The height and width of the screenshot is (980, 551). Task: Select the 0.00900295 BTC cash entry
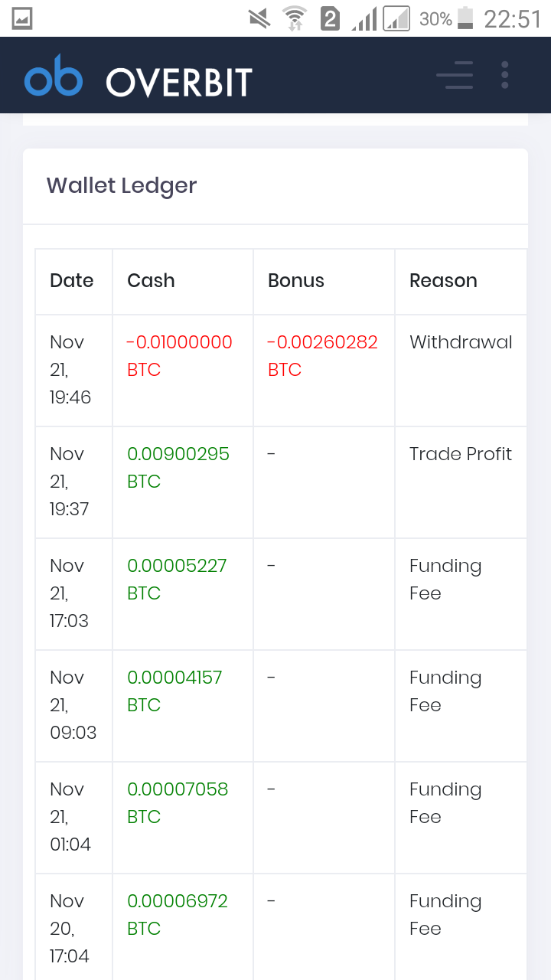pos(178,468)
